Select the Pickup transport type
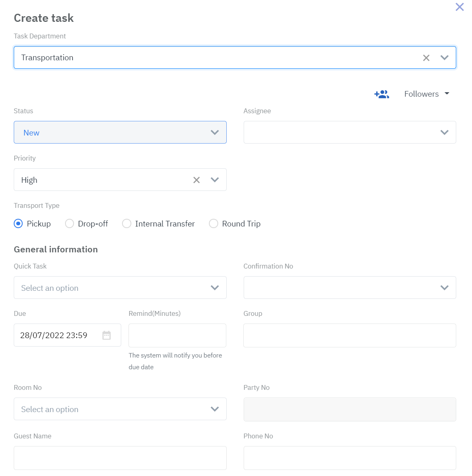 click(x=18, y=224)
